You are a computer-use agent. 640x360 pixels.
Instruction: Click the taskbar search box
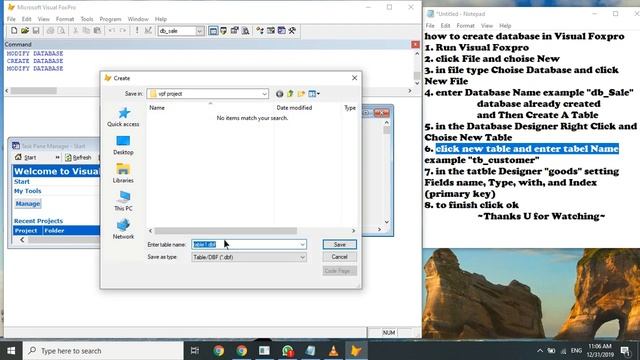(103, 351)
